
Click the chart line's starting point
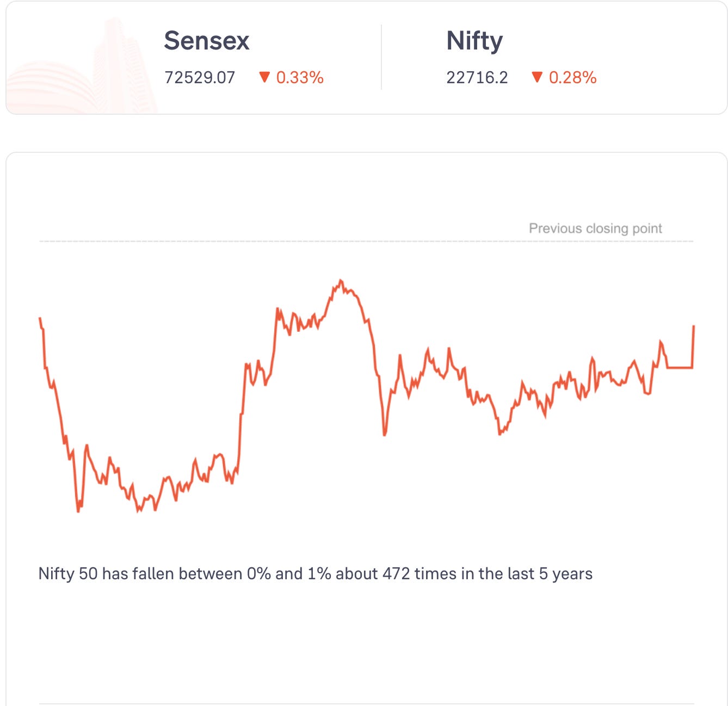40,318
